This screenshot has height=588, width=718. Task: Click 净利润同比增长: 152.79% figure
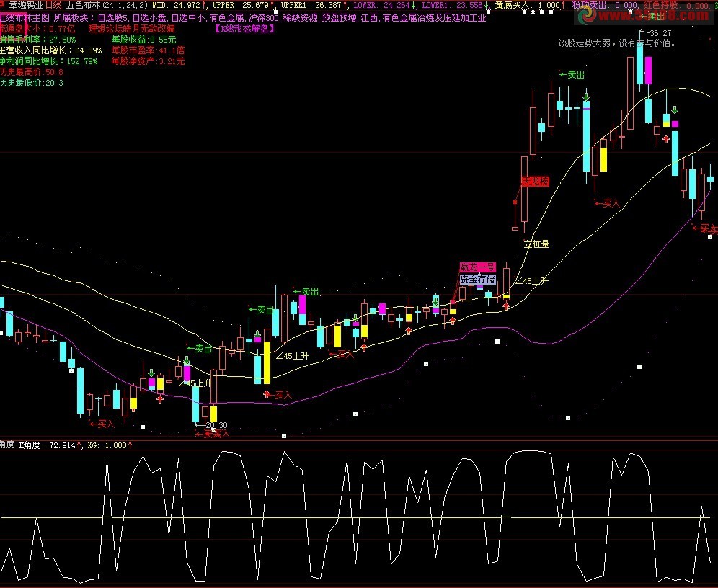click(48, 61)
